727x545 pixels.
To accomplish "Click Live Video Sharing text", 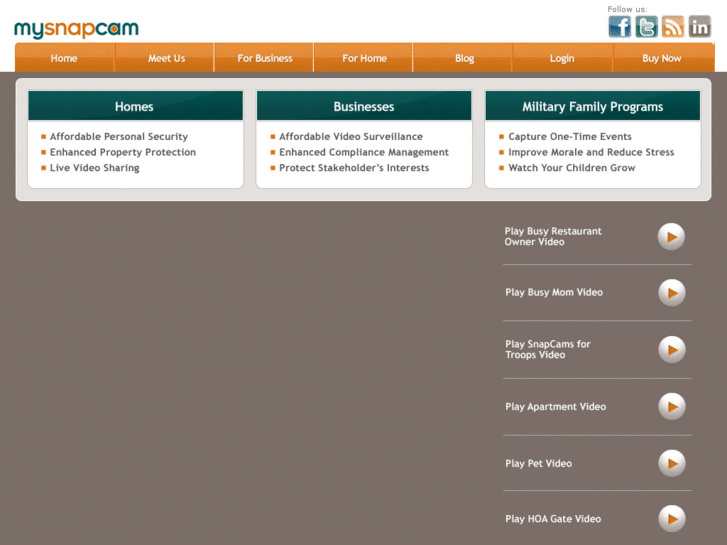I will pos(95,168).
